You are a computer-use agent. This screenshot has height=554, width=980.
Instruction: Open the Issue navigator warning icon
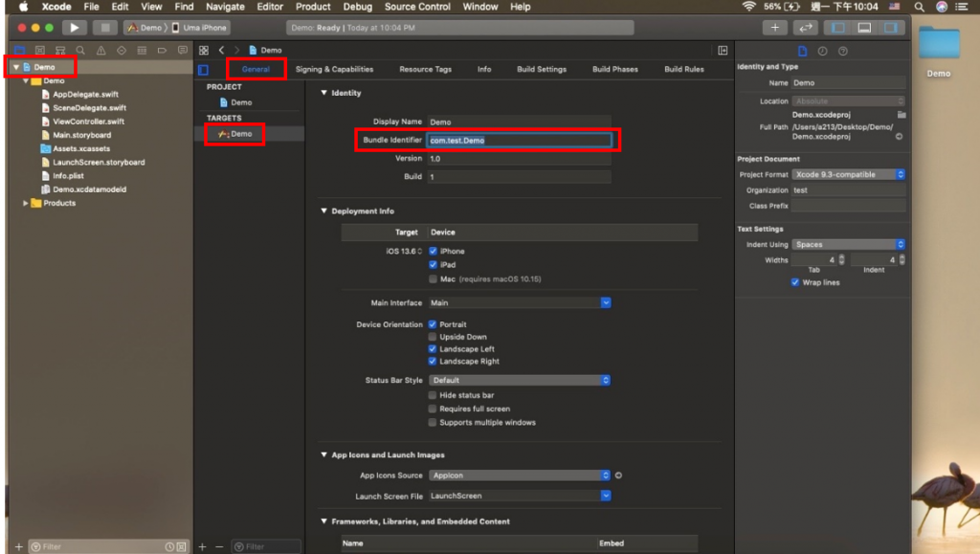[100, 50]
